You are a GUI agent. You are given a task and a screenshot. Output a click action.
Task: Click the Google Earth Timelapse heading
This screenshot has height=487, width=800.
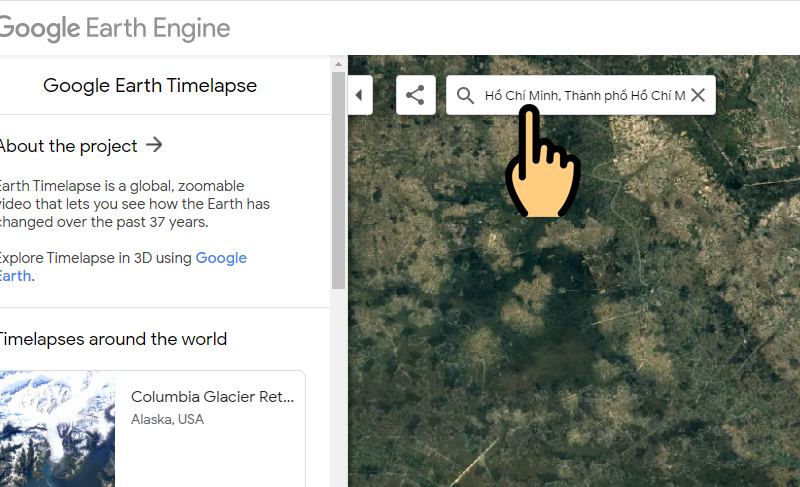[x=150, y=85]
